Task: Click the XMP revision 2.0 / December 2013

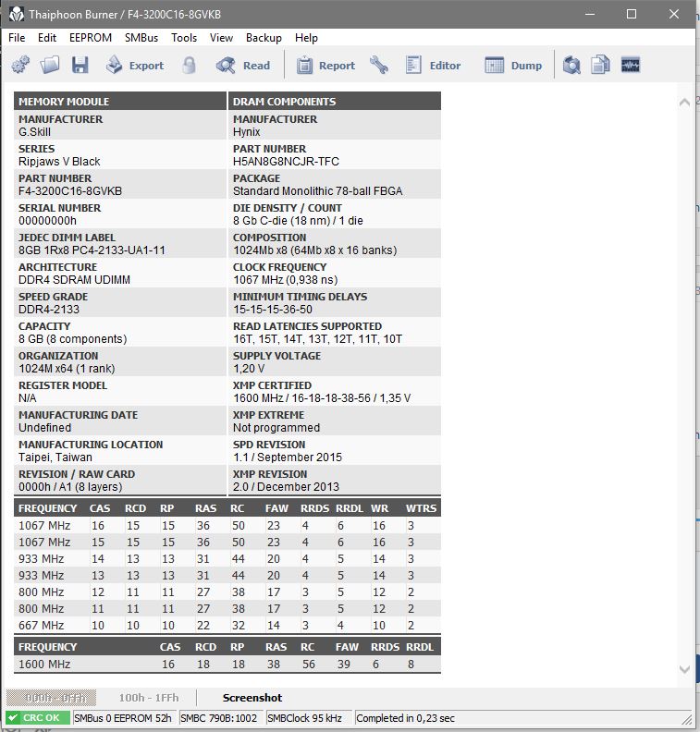Action: 286,486
